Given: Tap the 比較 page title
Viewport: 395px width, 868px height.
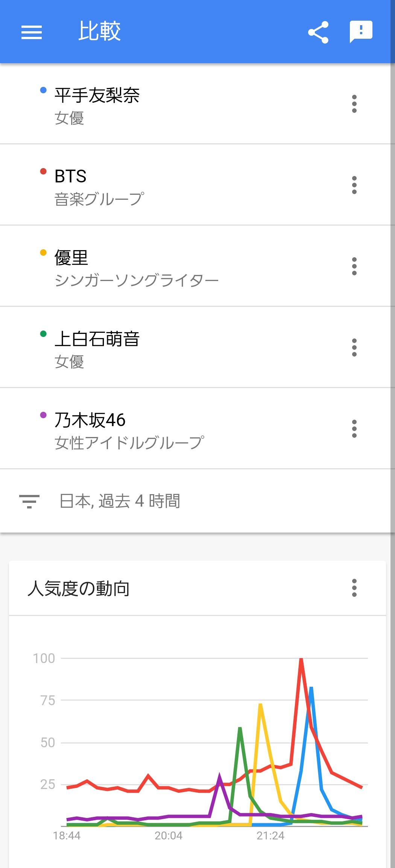Looking at the screenshot, I should 99,31.
